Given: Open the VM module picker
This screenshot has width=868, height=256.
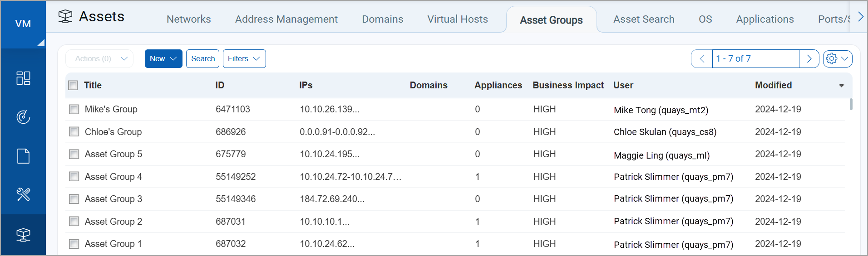Looking at the screenshot, I should point(23,24).
